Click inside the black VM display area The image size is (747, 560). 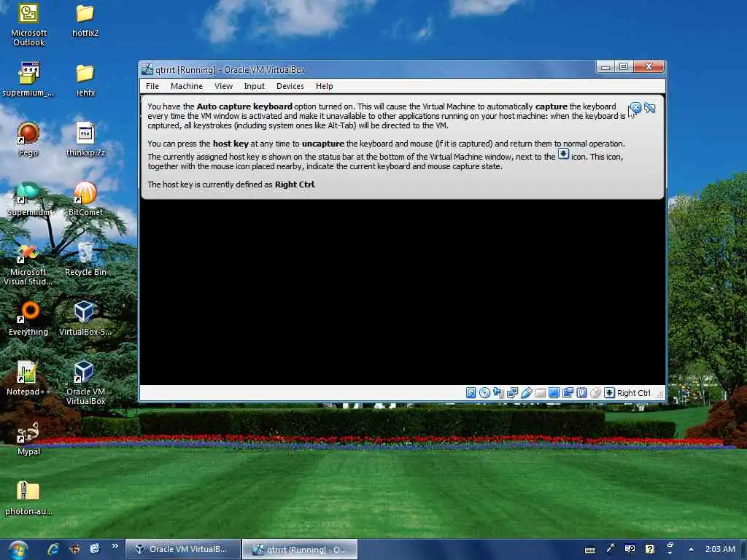(403, 292)
